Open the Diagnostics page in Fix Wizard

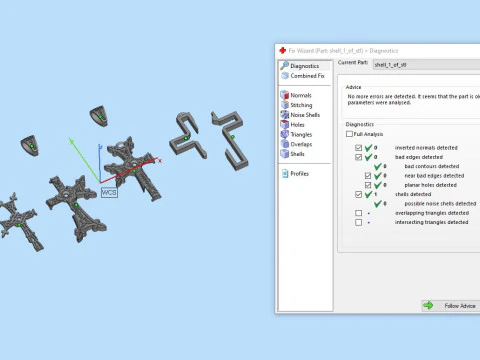pos(304,66)
